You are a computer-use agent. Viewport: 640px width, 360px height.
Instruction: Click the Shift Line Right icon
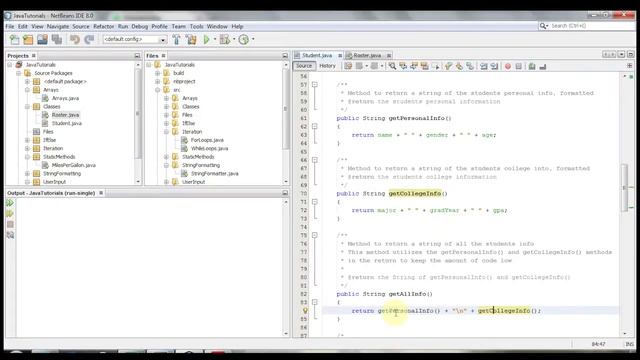494,66
